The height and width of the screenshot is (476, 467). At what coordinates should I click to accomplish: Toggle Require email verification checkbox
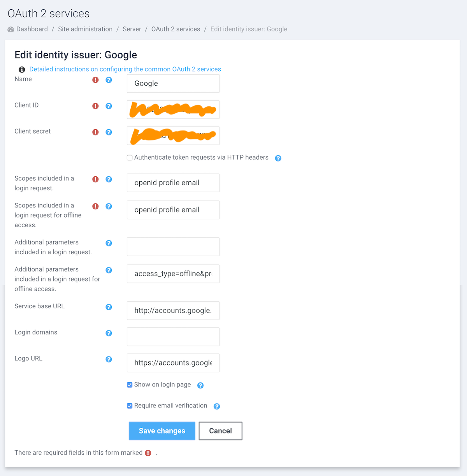click(130, 406)
